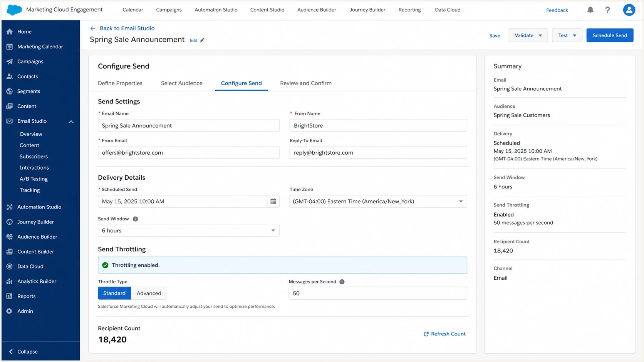Click Journey Builder sidebar icon
Viewport: 644px width, 362px height.
[x=10, y=222]
